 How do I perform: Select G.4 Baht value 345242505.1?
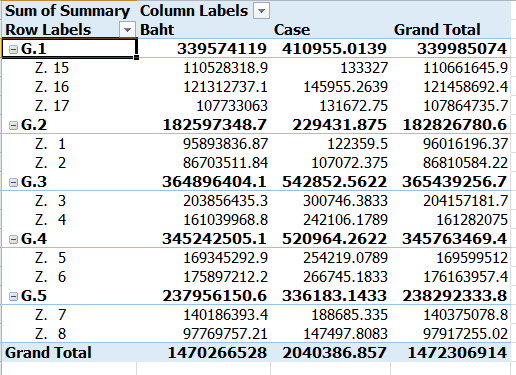pos(215,239)
